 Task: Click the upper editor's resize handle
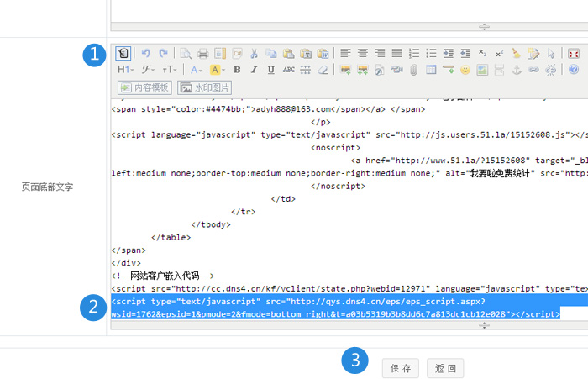coord(484,27)
